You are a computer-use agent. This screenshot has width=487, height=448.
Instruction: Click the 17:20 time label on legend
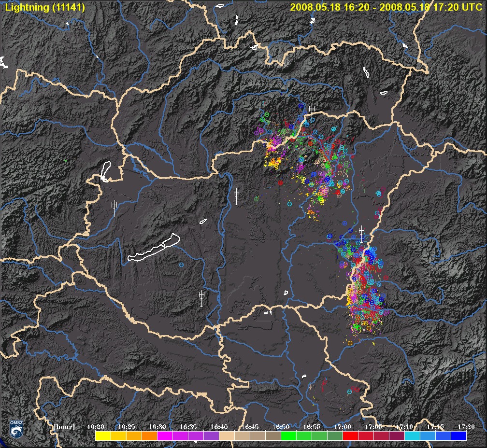click(466, 427)
